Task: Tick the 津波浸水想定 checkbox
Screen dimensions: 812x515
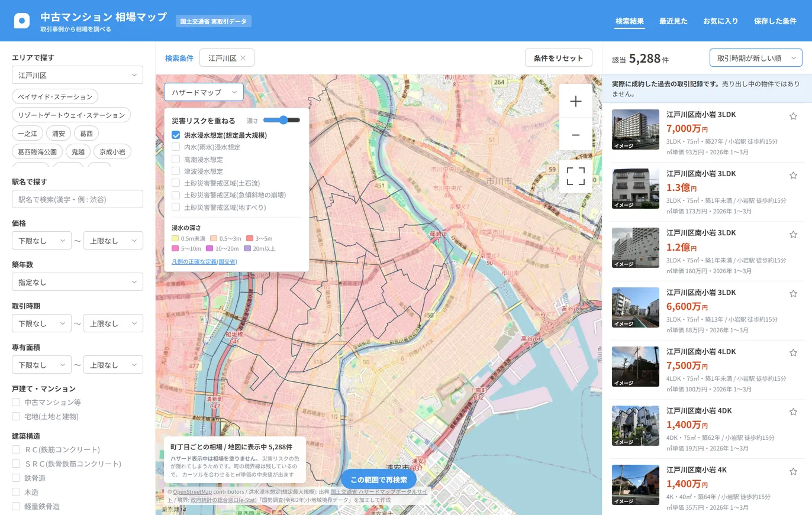Action: pos(176,171)
